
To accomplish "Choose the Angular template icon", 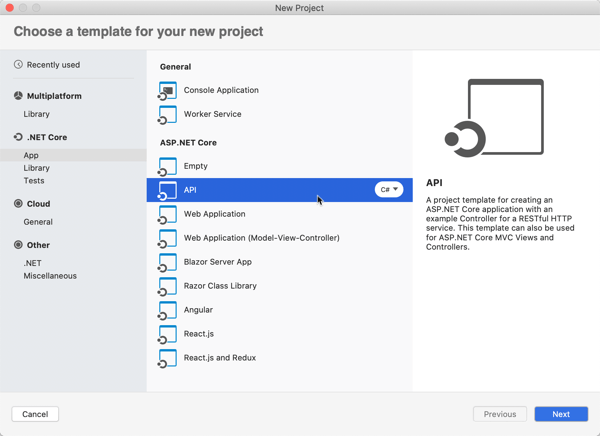I will 168,310.
